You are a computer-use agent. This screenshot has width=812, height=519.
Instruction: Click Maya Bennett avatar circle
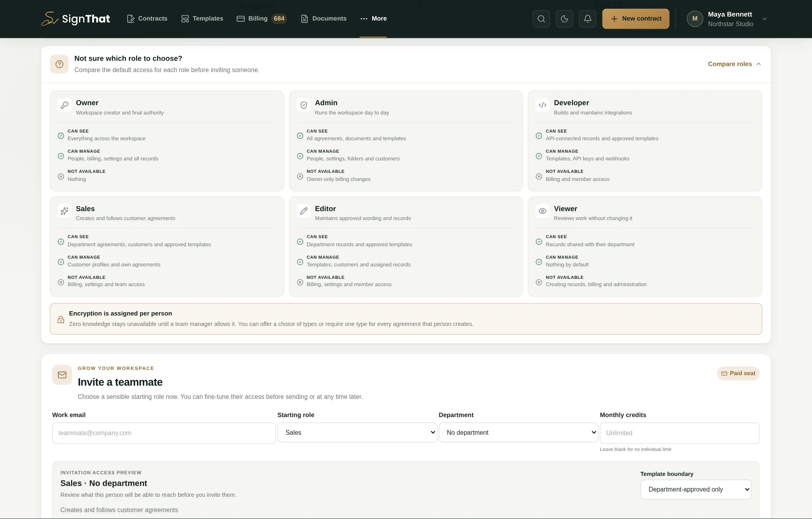(695, 19)
